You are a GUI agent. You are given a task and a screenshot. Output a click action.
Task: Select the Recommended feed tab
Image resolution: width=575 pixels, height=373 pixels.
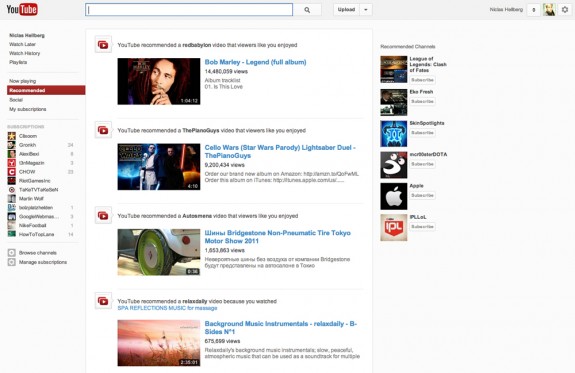46,90
